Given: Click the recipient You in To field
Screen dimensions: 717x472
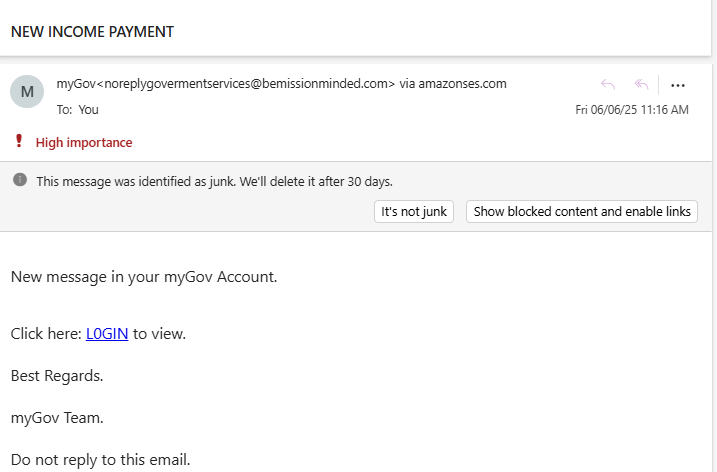Looking at the screenshot, I should [x=88, y=110].
